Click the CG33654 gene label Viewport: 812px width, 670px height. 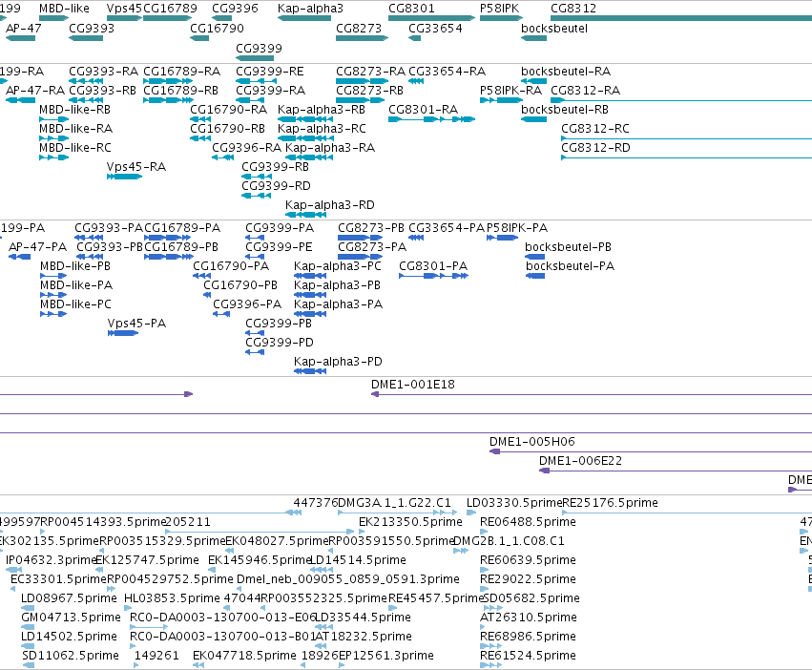click(x=435, y=28)
